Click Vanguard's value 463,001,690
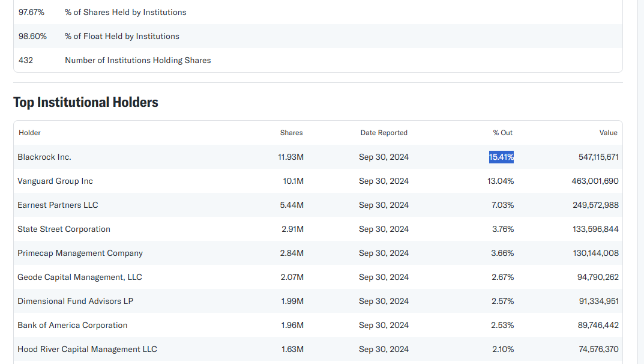This screenshot has width=644, height=364. click(x=595, y=181)
